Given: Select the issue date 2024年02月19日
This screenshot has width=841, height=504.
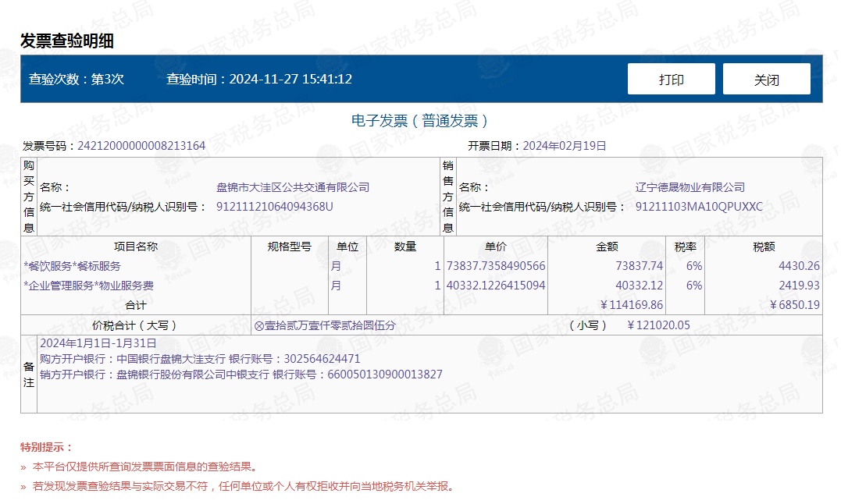Looking at the screenshot, I should tap(565, 146).
